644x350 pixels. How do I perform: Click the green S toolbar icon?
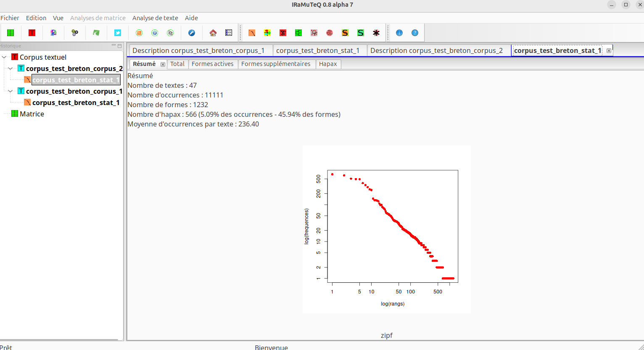coord(361,33)
